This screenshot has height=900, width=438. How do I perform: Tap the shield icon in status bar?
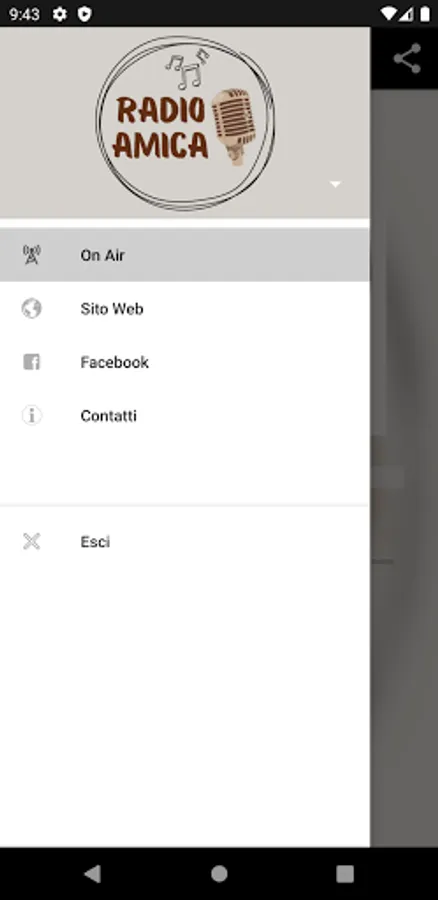(84, 14)
